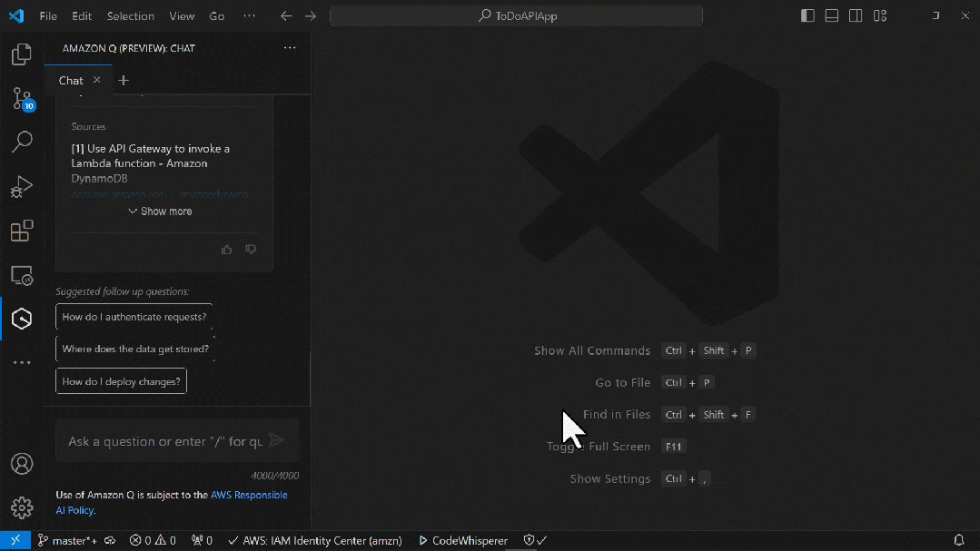Synchronize changes with remote
Viewport: 980px width, 551px height.
(110, 540)
